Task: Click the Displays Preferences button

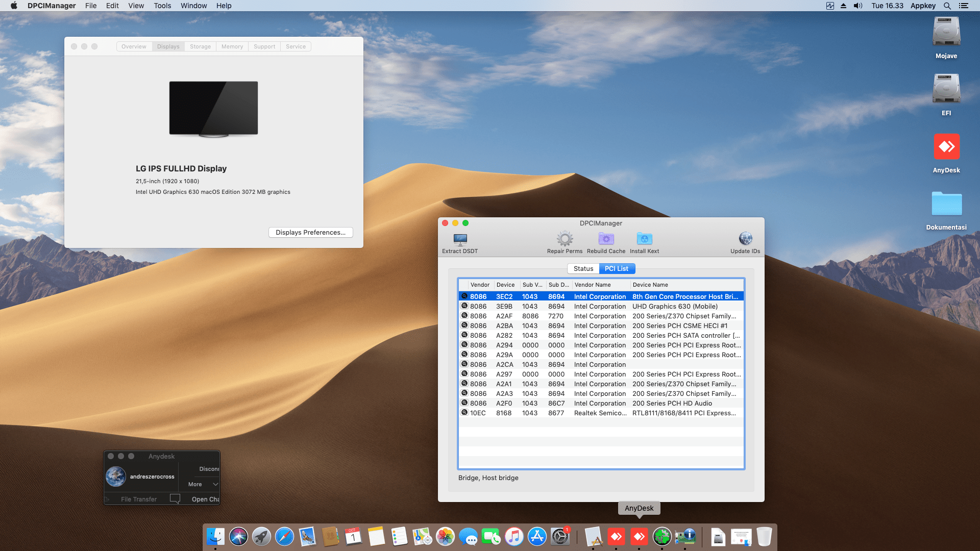Action: (310, 233)
